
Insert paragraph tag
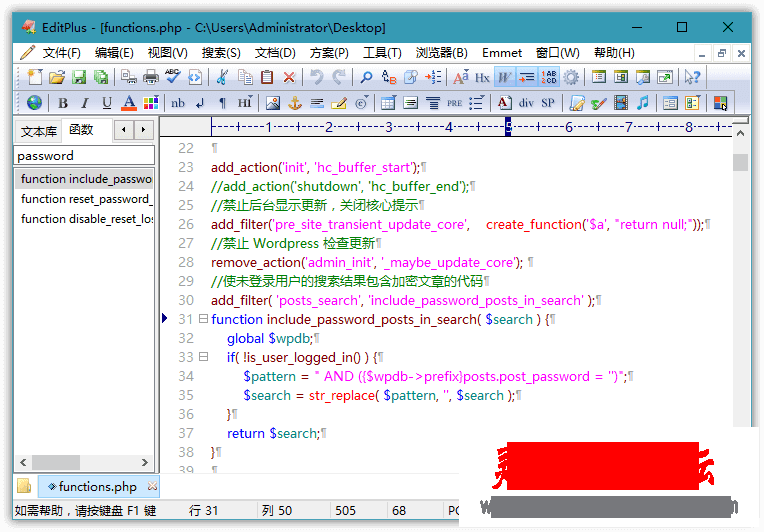[223, 103]
